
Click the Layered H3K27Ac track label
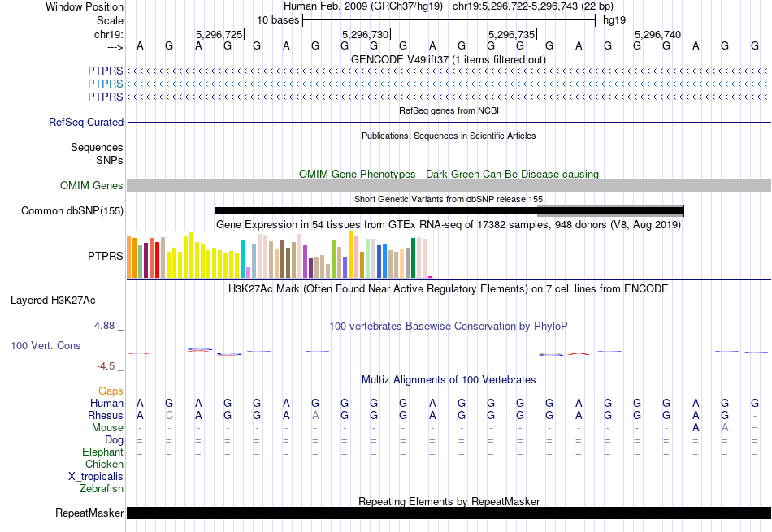pyautogui.click(x=53, y=300)
